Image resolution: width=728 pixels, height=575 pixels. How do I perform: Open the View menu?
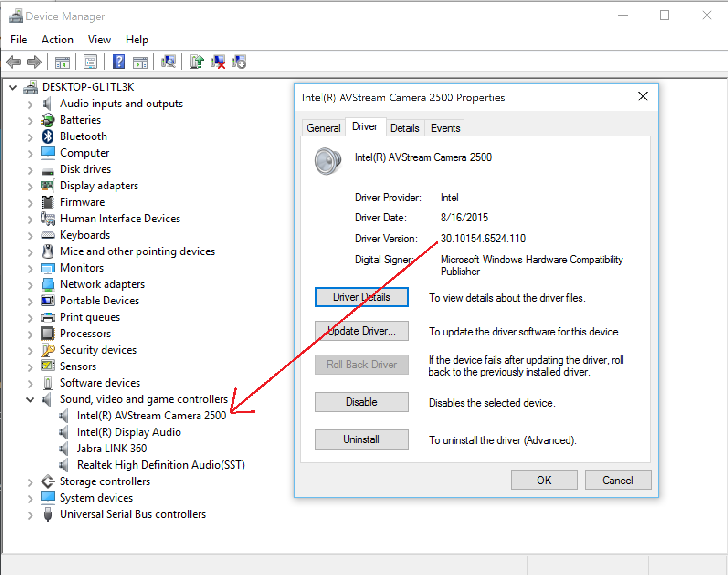pyautogui.click(x=100, y=40)
